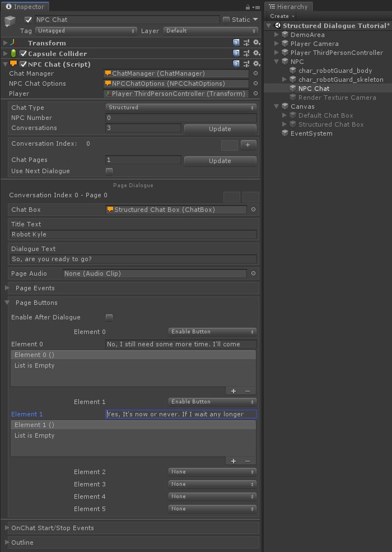Select Structured Chat Box in Hierarchy
The image size is (392, 552).
click(331, 124)
